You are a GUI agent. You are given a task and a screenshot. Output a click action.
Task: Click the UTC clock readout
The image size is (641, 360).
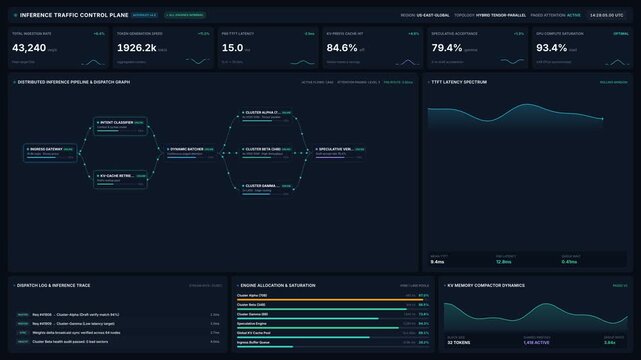pos(607,15)
